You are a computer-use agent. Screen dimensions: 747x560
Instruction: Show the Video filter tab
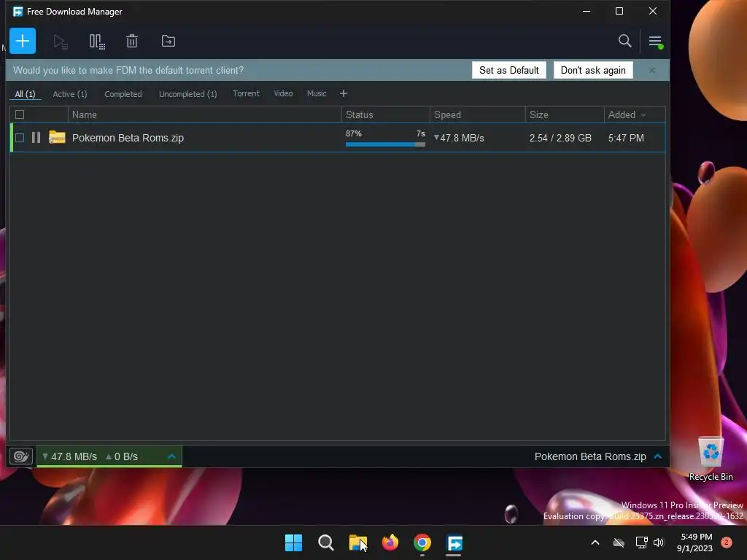pos(283,93)
